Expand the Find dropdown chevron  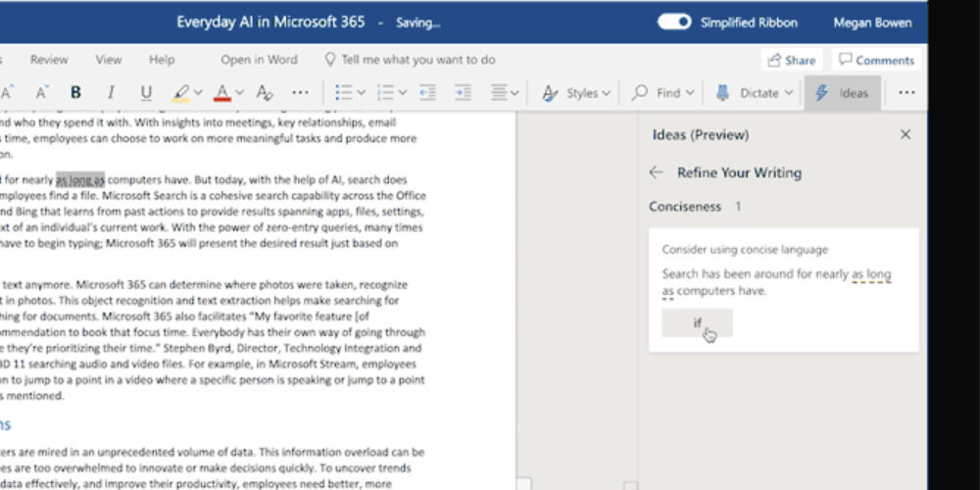pyautogui.click(x=690, y=93)
